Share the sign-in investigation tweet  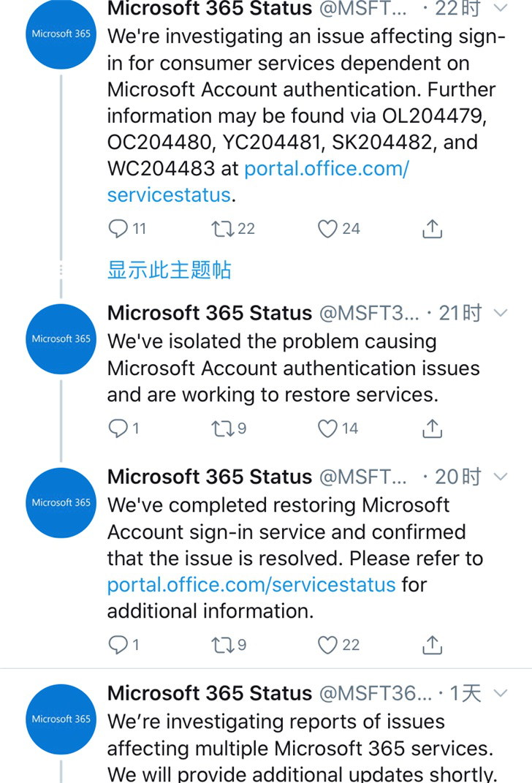pyautogui.click(x=432, y=229)
